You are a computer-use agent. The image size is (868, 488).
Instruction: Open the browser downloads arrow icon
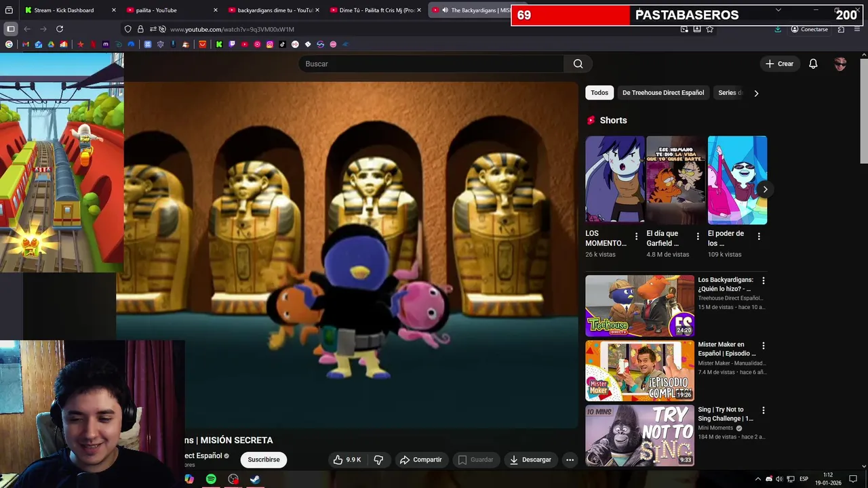[x=778, y=29]
